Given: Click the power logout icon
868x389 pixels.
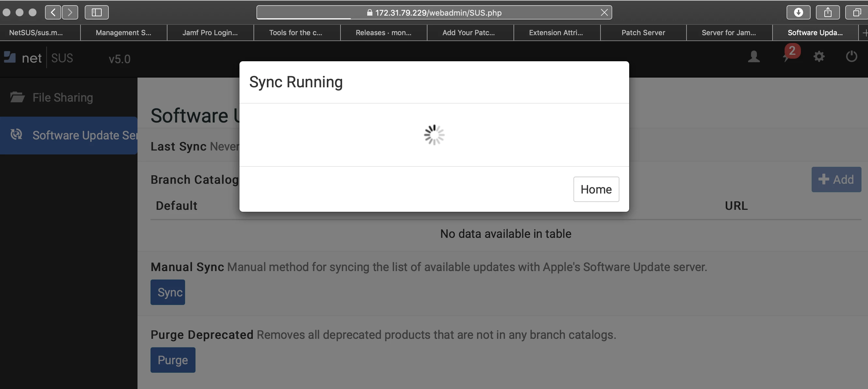Looking at the screenshot, I should coord(851,57).
